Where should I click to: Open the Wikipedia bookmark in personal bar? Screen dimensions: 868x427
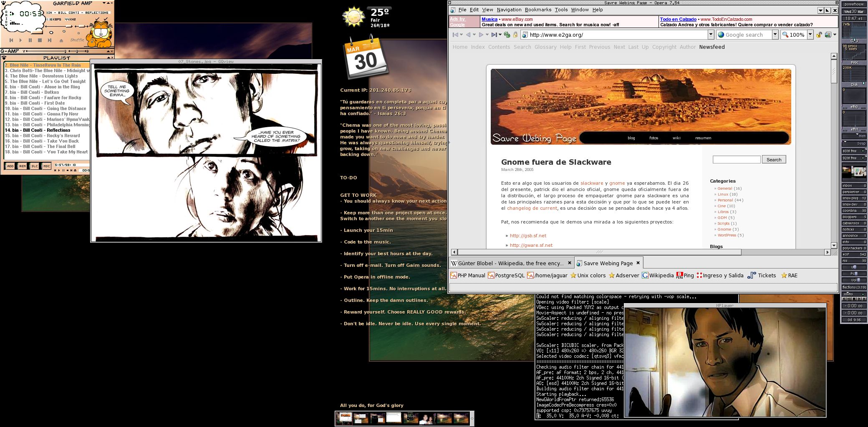tap(658, 276)
